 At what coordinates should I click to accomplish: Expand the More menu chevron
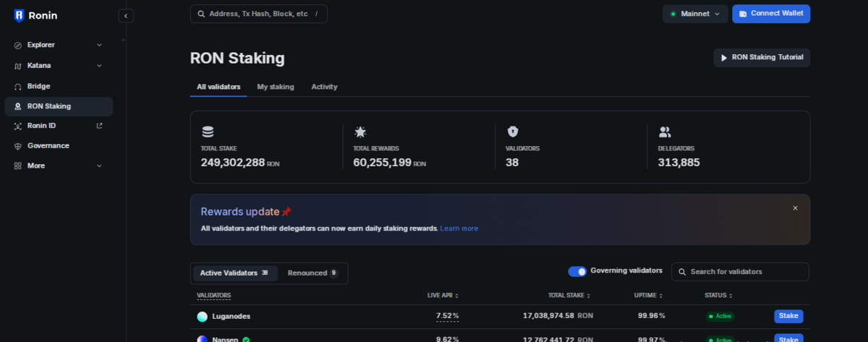click(99, 166)
